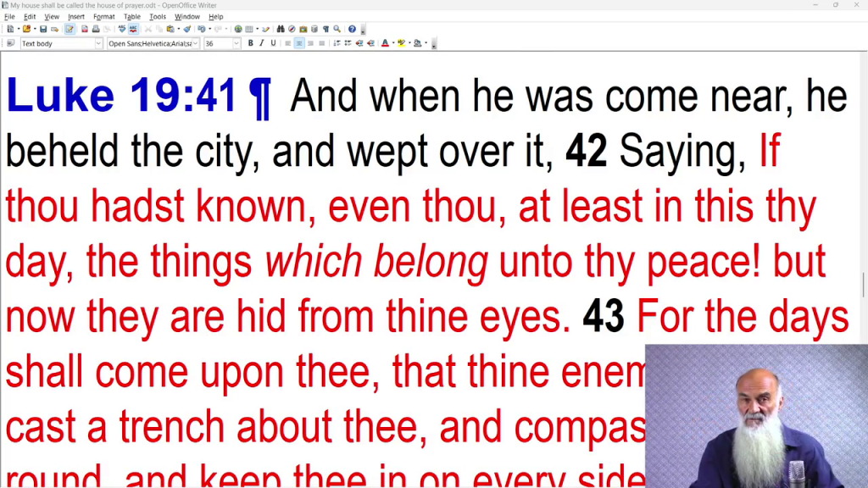Send document as e-mail icon
The width and height of the screenshot is (868, 488).
[x=54, y=29]
